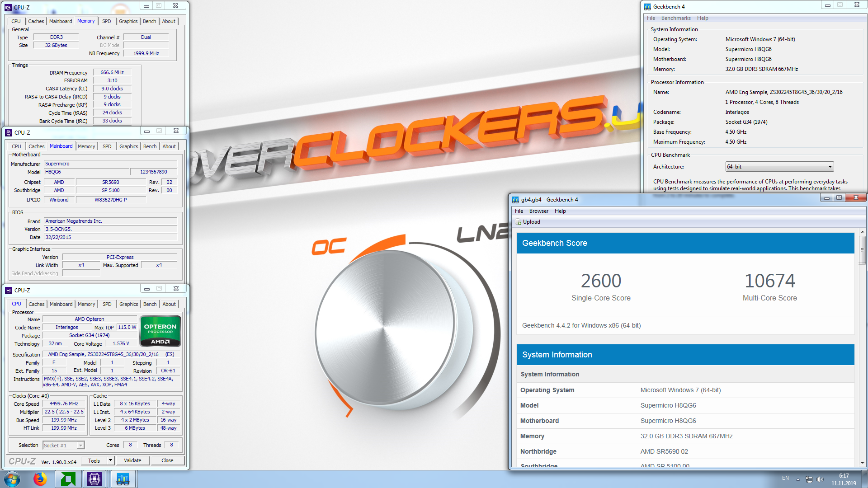
Task: Launch Firefox from the taskbar
Action: tap(40, 479)
